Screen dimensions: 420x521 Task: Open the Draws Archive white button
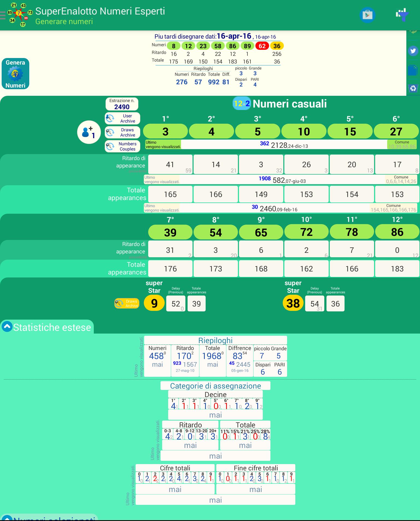click(x=122, y=132)
